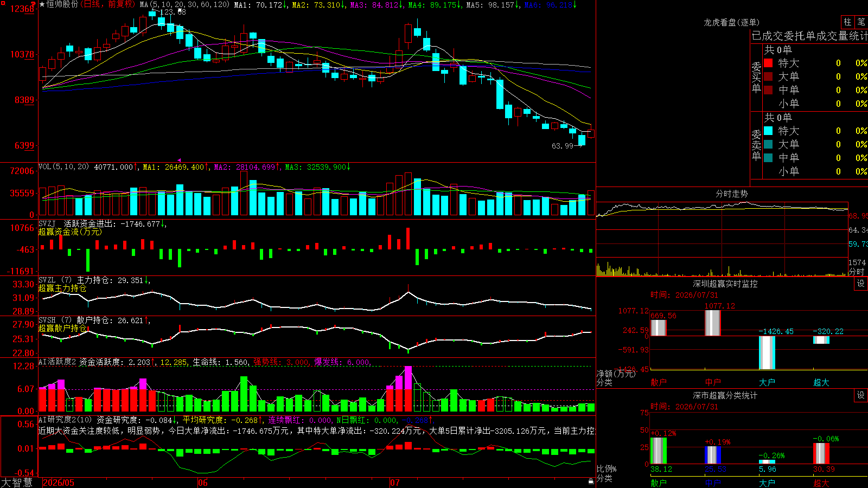The height and width of the screenshot is (488, 868).
Task: Click the AI研究度2(10) indicator label
Action: (x=66, y=420)
